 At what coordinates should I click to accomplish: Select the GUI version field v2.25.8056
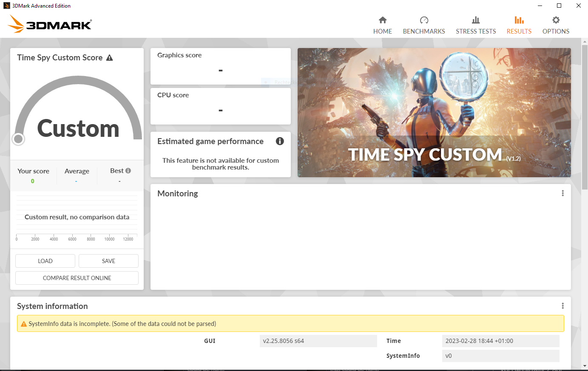point(318,341)
